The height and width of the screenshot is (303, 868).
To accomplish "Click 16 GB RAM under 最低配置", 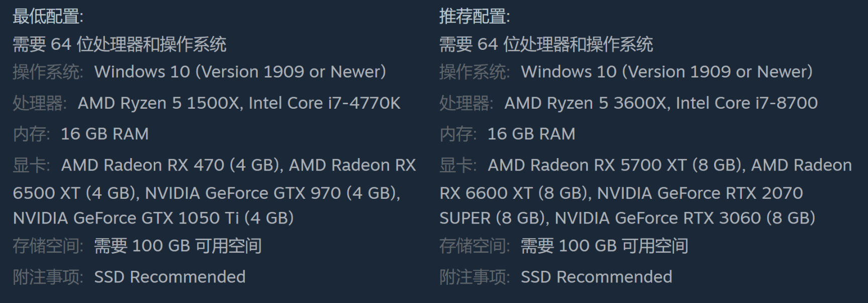I will 105,134.
